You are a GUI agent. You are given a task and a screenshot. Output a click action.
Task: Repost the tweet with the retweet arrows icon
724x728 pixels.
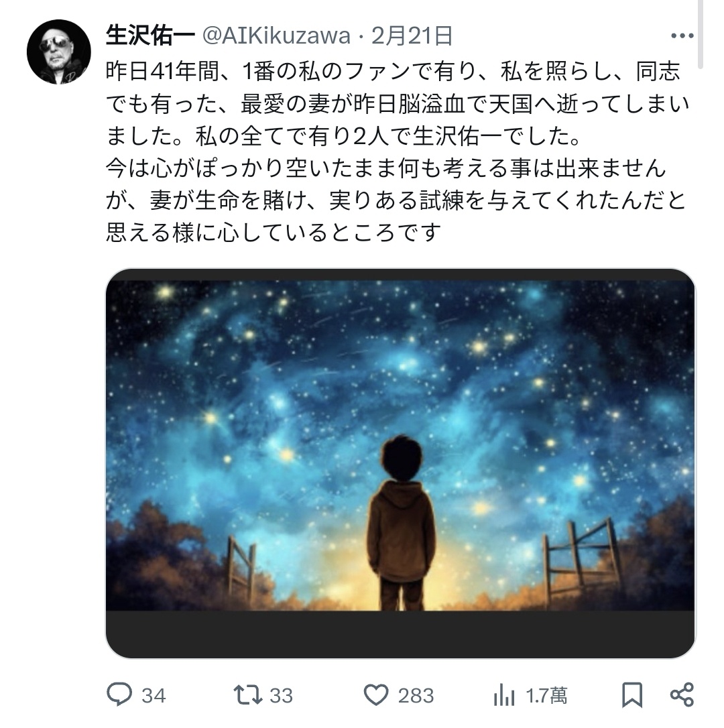[x=247, y=695]
